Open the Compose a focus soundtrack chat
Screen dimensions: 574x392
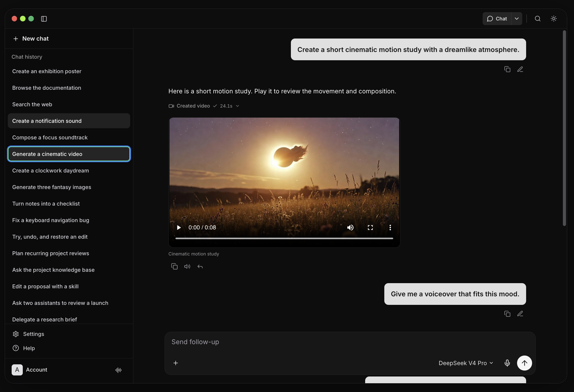tap(69, 138)
